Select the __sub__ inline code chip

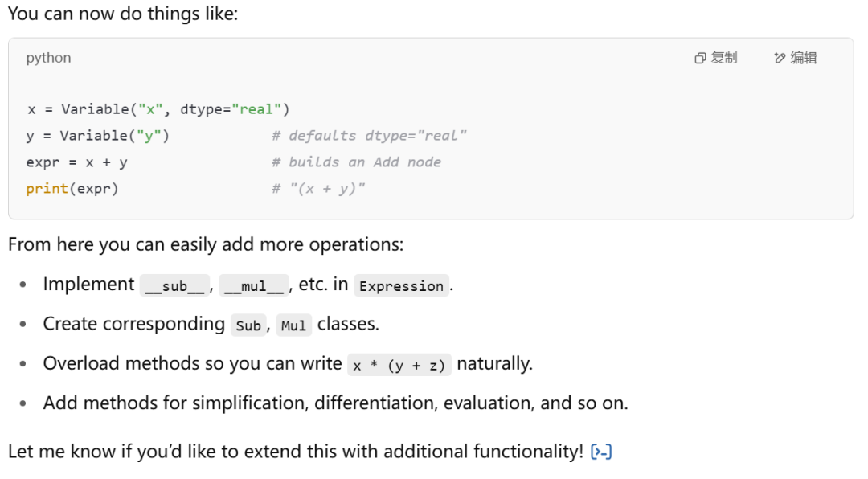pos(175,286)
